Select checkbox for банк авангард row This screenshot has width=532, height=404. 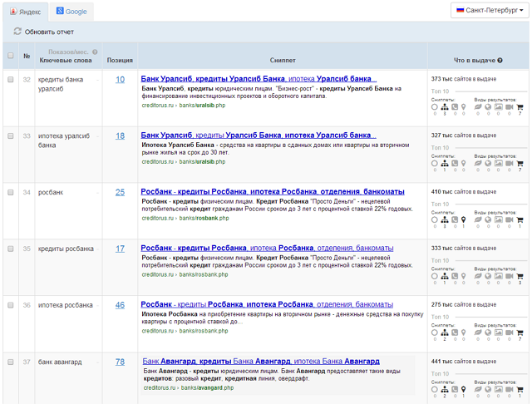pos(11,362)
